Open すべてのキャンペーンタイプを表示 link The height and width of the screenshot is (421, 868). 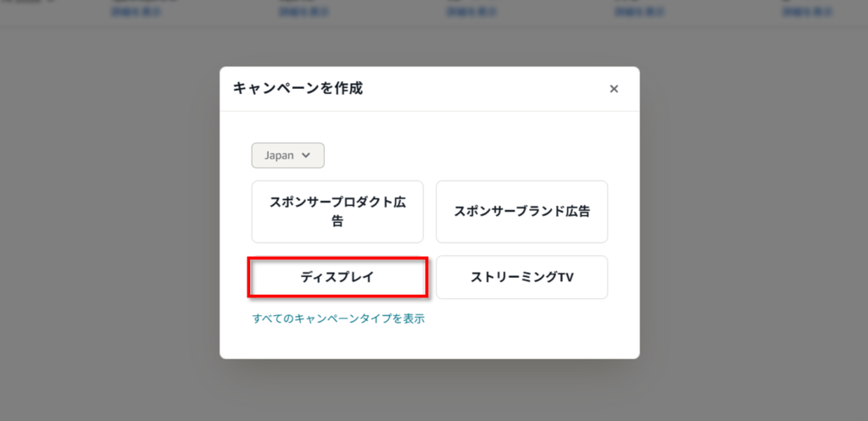pyautogui.click(x=338, y=319)
